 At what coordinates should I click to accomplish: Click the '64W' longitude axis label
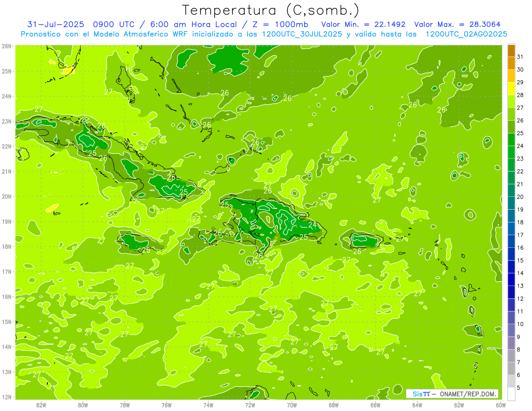coord(417,405)
